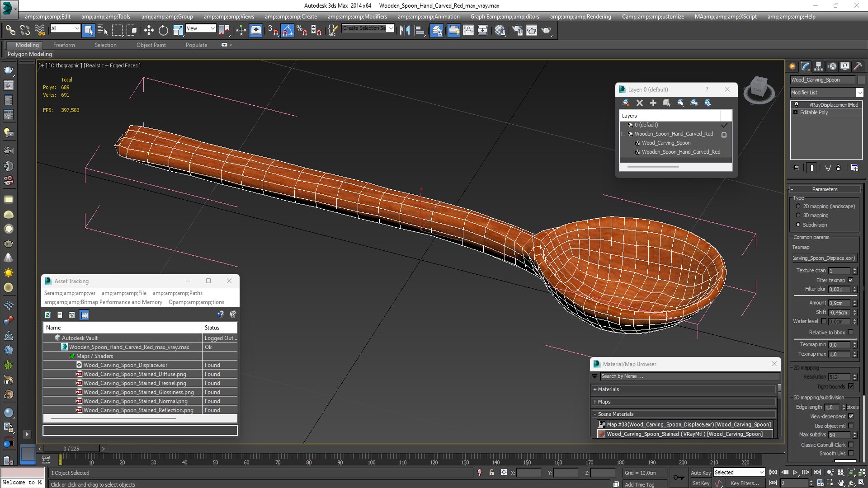Enable the Use object mtl checkbox
Screen dimensions: 868x488
coord(851,426)
